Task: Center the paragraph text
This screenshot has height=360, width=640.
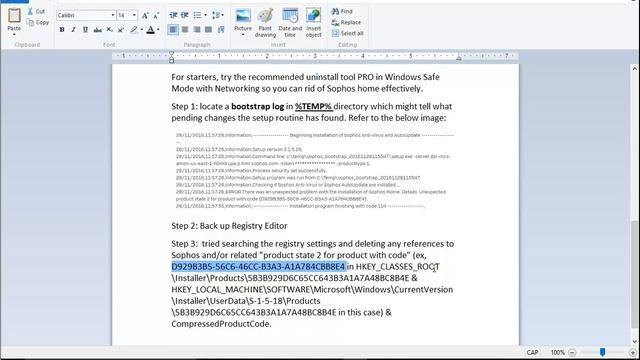Action: coord(185,29)
